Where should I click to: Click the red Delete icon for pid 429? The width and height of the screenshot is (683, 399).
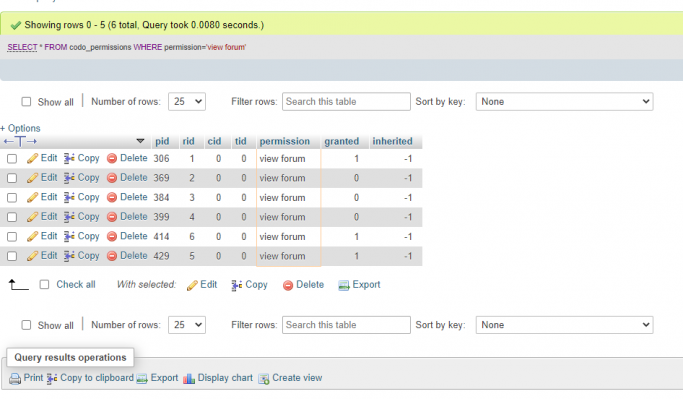(112, 256)
